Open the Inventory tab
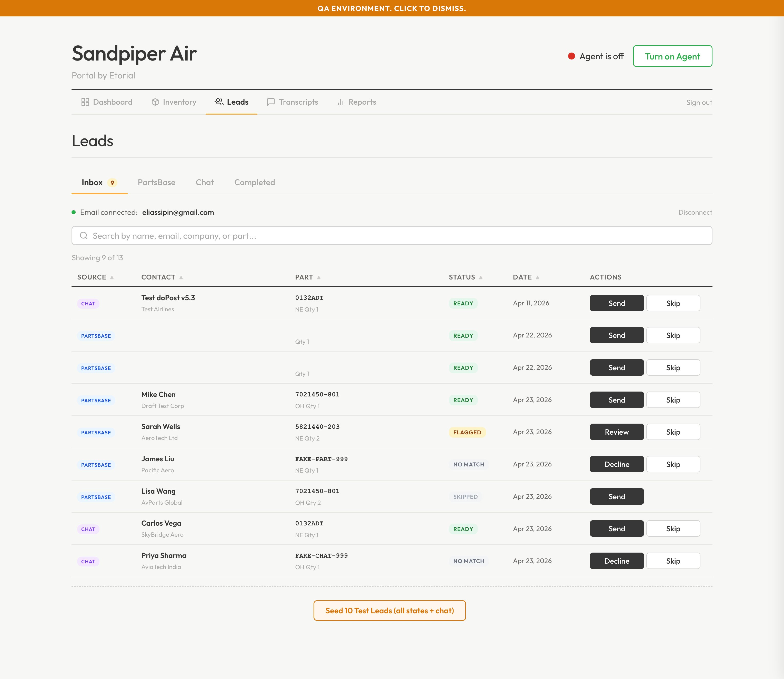 tap(174, 102)
